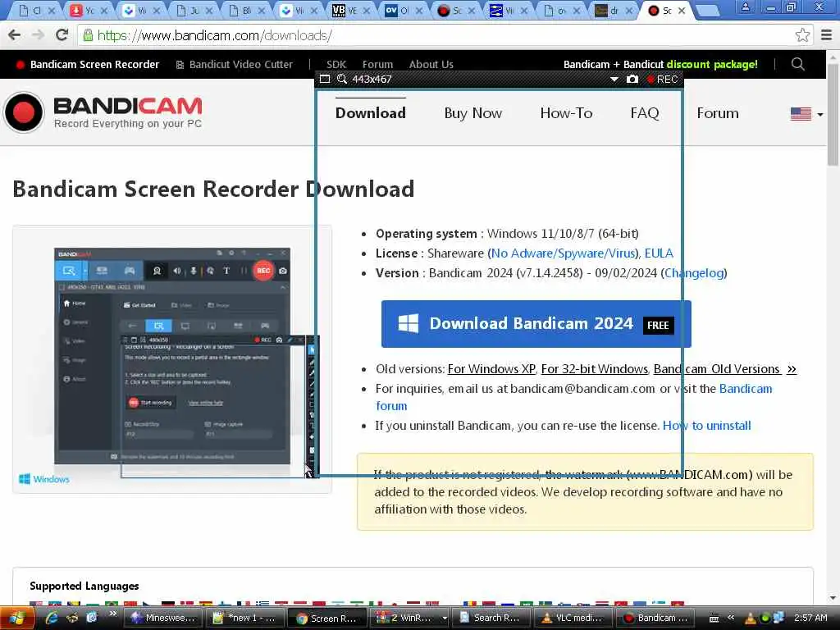
Task: Switch to the OV icon browser tab
Action: tap(402, 10)
